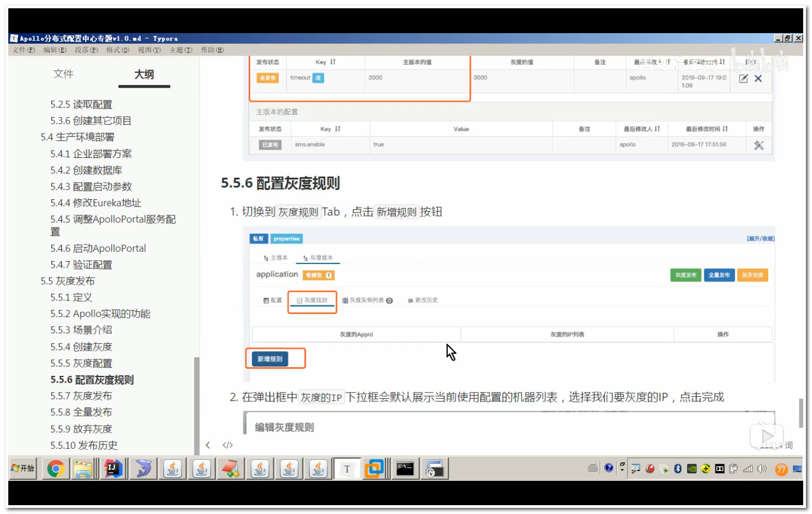812x514 pixels.
Task: Launch Chrome from the taskbar
Action: (55, 469)
